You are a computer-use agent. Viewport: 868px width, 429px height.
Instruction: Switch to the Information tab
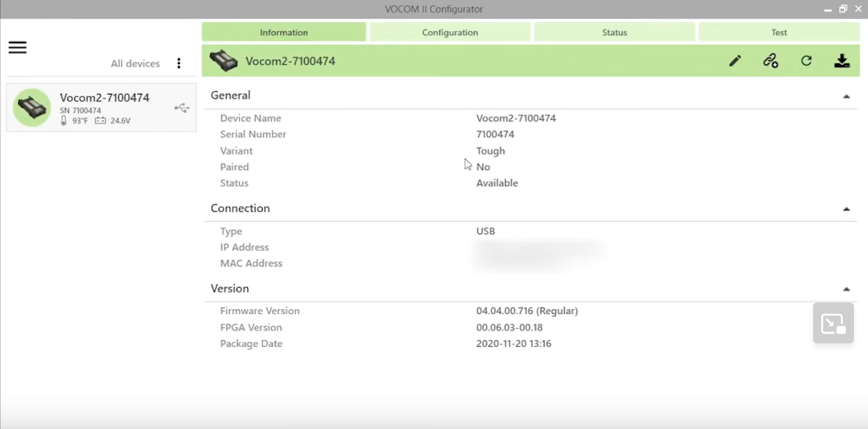click(x=283, y=32)
